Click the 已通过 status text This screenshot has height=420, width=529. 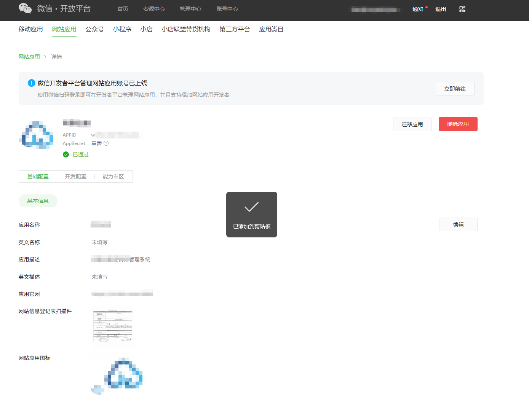pos(80,154)
